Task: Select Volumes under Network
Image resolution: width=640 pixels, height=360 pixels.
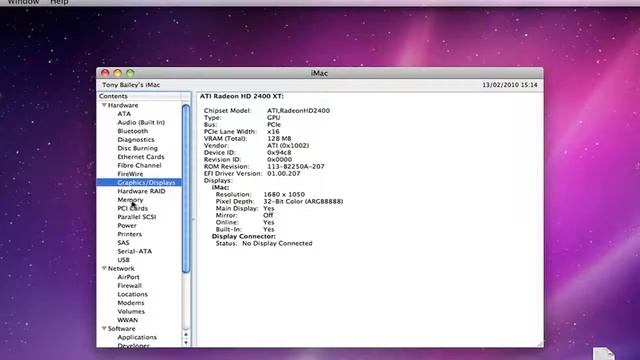Action: tap(131, 311)
